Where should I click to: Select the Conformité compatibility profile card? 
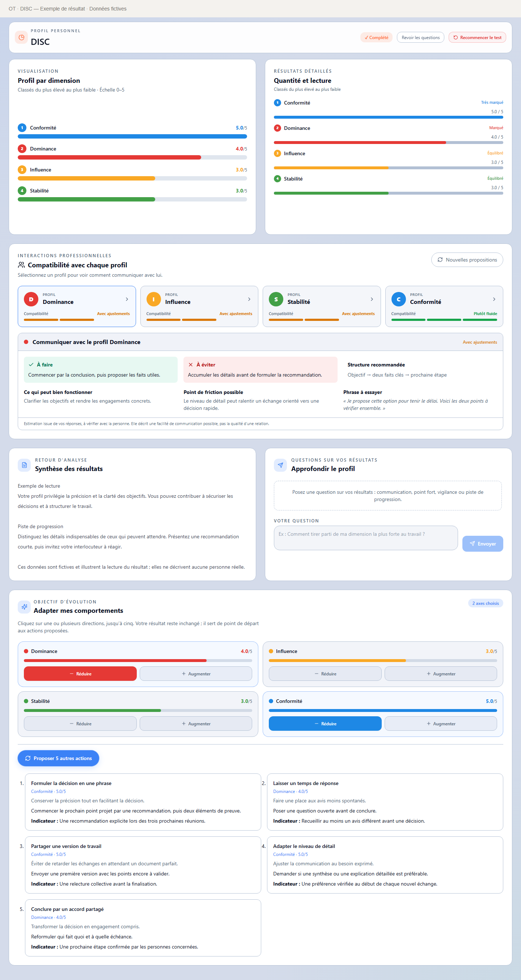[x=444, y=306]
